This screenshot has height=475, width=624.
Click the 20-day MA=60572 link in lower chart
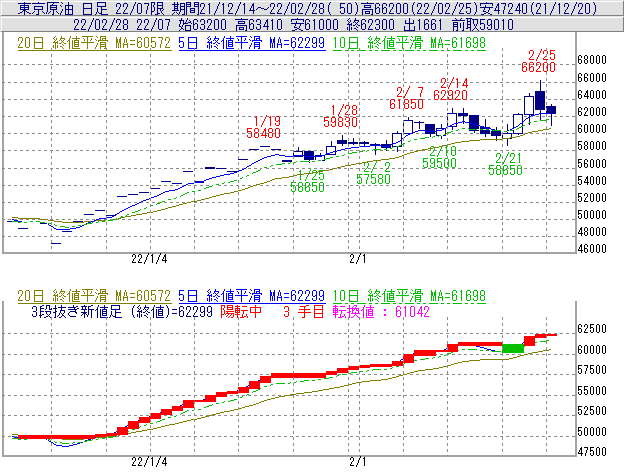point(94,296)
